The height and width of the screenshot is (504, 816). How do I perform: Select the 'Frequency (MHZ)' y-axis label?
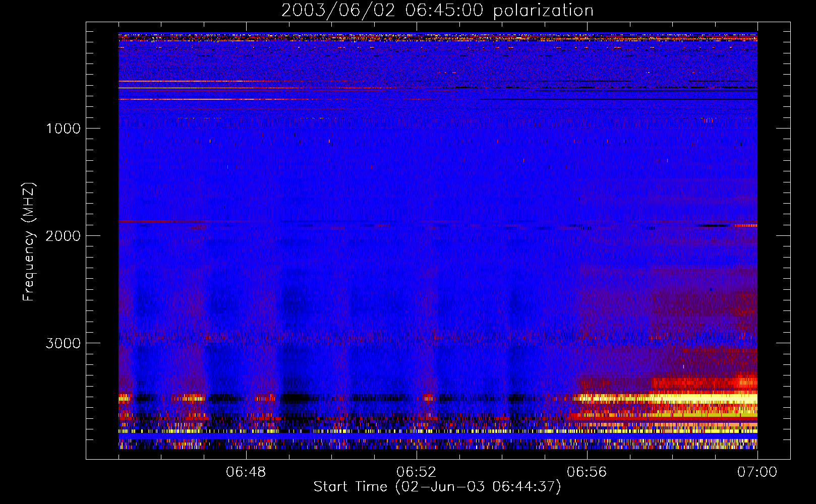pos(29,242)
